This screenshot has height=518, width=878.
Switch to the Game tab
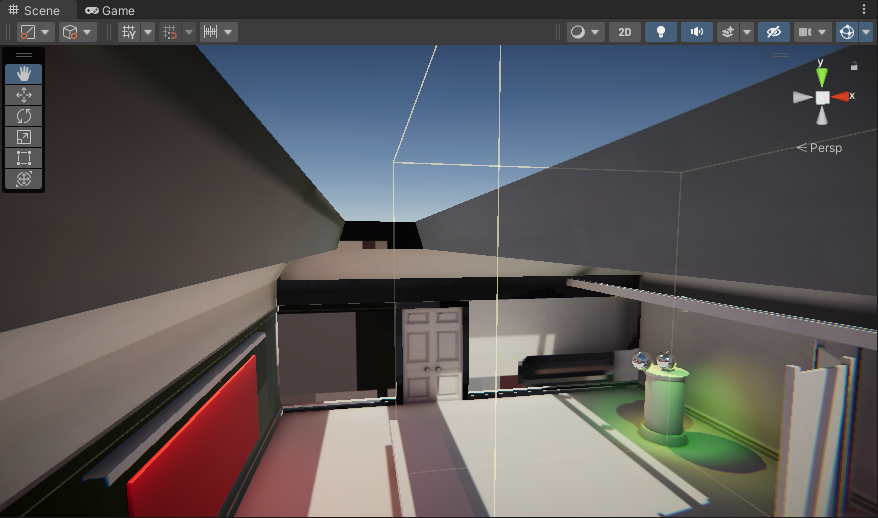tap(110, 10)
